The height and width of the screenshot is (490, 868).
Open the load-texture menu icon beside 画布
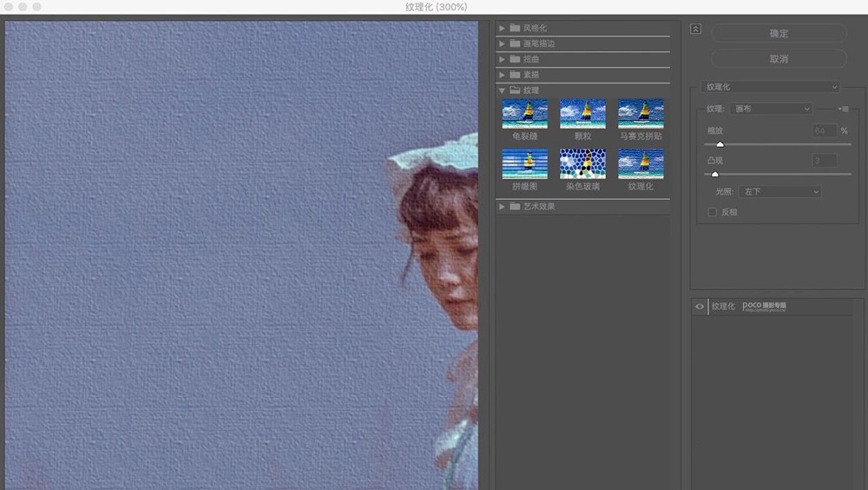(x=842, y=109)
